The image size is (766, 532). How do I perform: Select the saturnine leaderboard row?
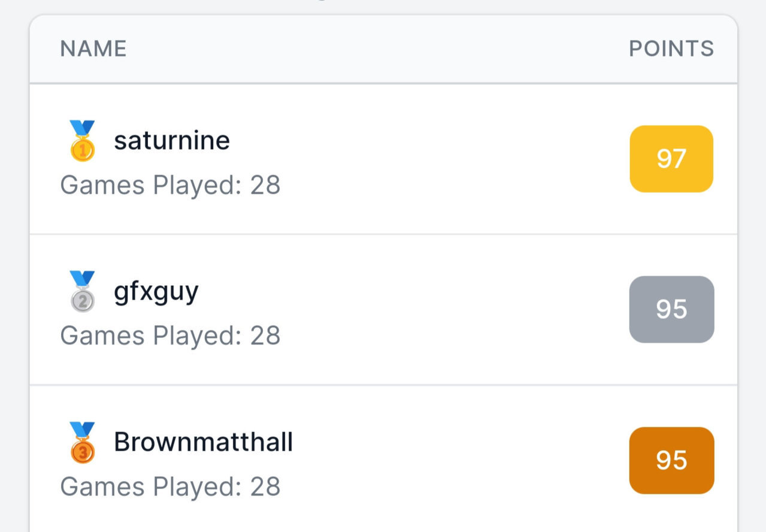pyautogui.click(x=383, y=159)
